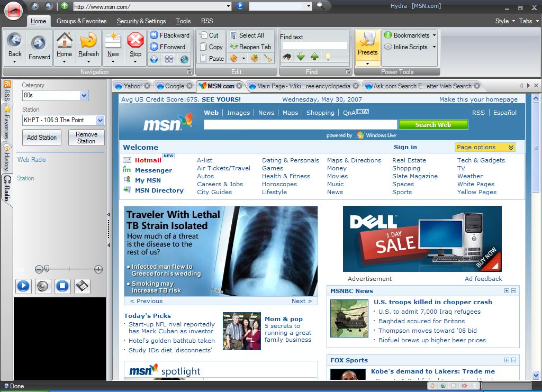
Task: Click the speaker mute icon in radio panel
Action: tap(43, 286)
